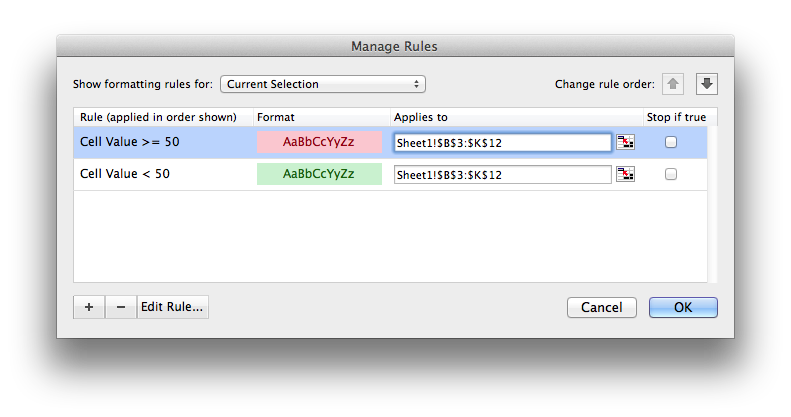Click Applies to field of first rule
791x417 pixels.
502,143
